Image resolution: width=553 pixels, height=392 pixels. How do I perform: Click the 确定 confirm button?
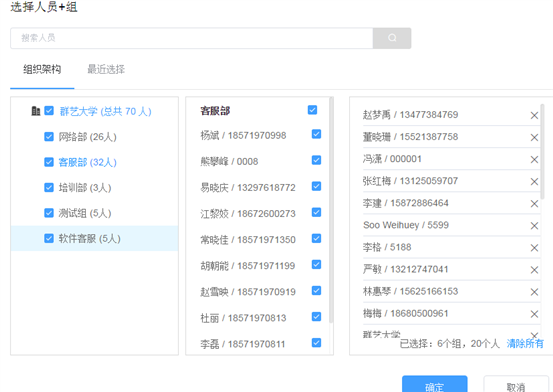point(434,385)
